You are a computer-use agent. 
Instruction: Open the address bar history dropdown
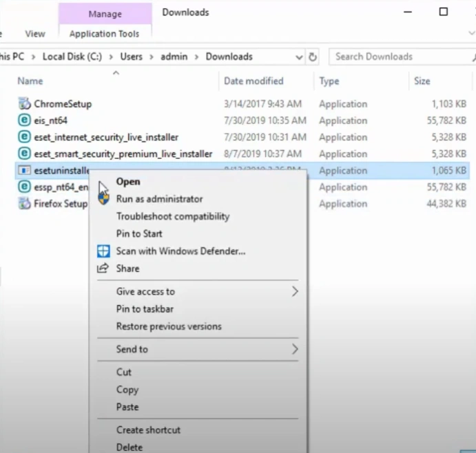click(299, 57)
